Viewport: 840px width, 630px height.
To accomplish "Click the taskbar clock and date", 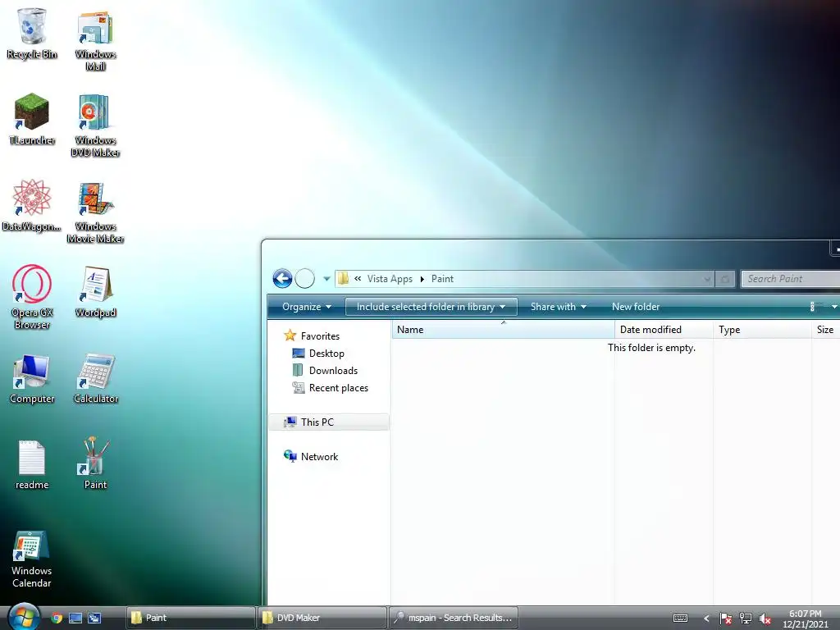I will (806, 619).
